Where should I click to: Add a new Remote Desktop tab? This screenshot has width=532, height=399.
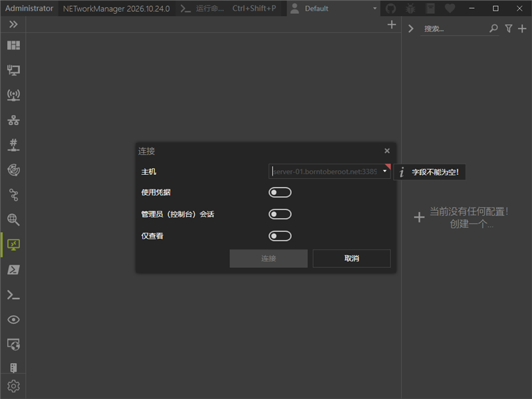tap(392, 25)
